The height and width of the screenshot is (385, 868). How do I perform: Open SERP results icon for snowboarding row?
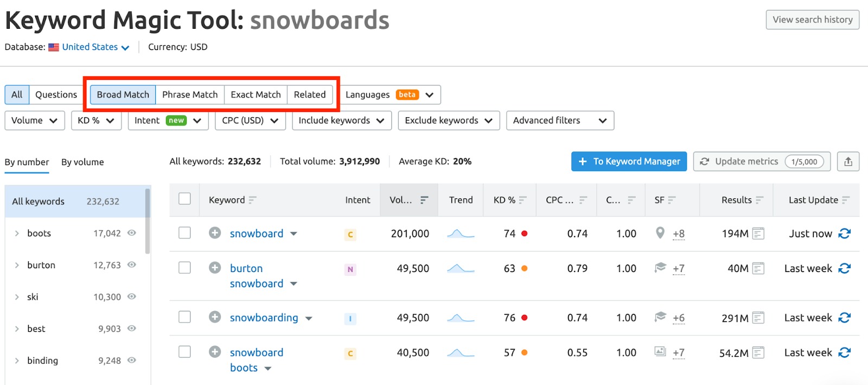[x=758, y=318]
